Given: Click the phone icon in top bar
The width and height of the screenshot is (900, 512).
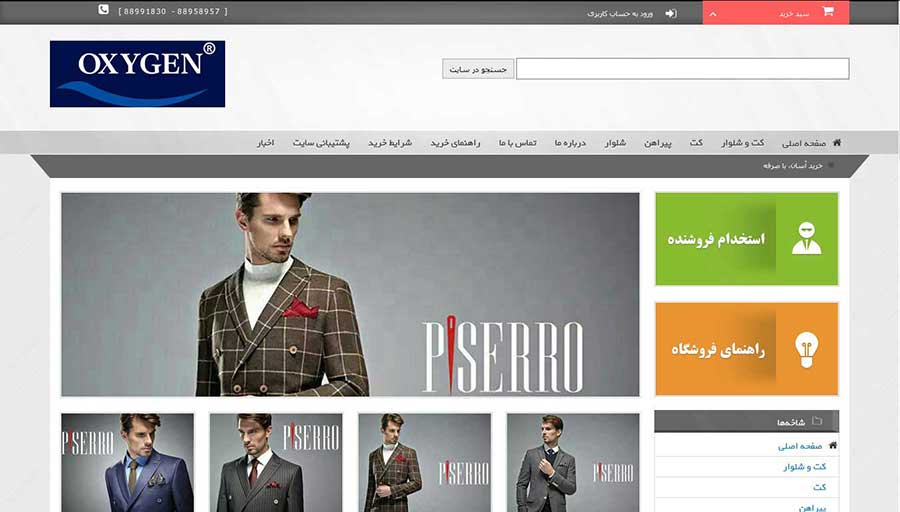Looking at the screenshot, I should 103,10.
